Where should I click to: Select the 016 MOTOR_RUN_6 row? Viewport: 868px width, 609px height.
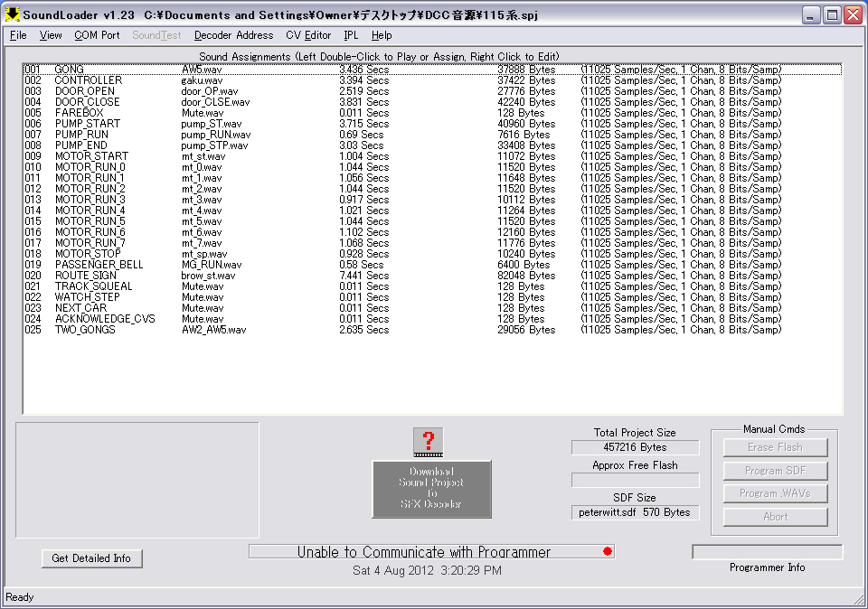(x=432, y=232)
